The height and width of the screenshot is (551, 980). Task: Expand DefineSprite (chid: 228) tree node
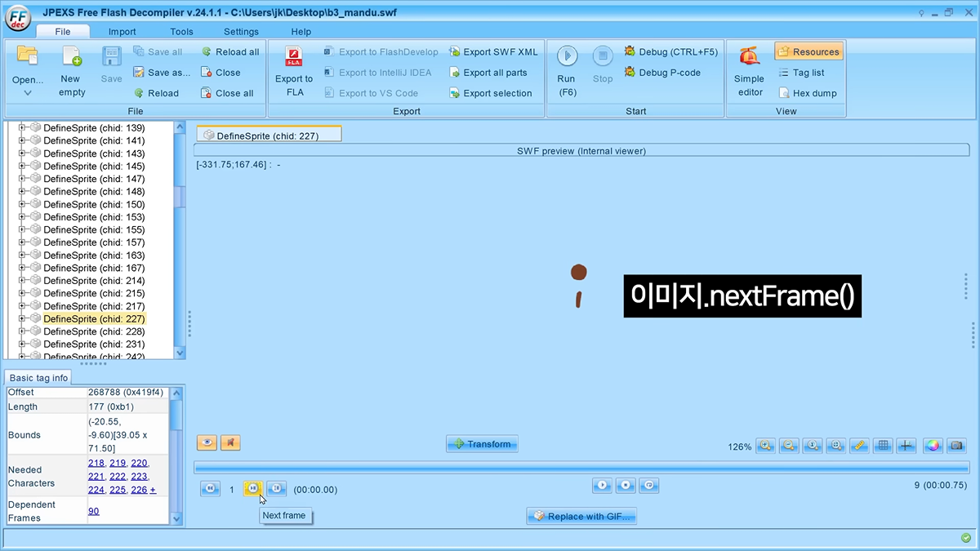pos(23,331)
